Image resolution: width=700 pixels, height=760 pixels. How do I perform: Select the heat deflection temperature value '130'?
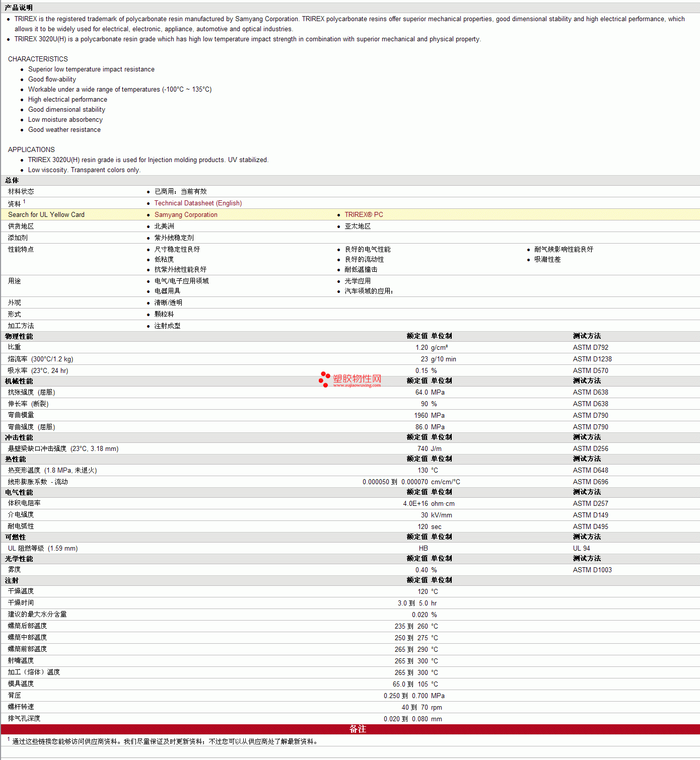pos(423,471)
